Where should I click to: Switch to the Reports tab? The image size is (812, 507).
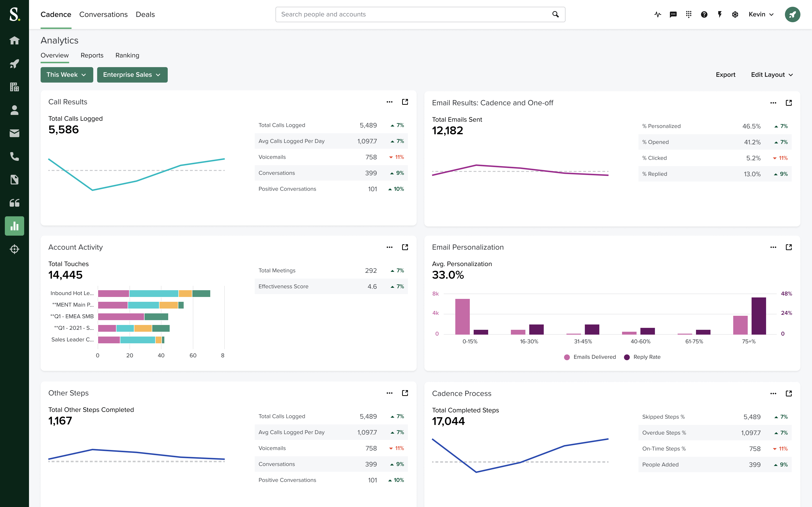pyautogui.click(x=92, y=55)
